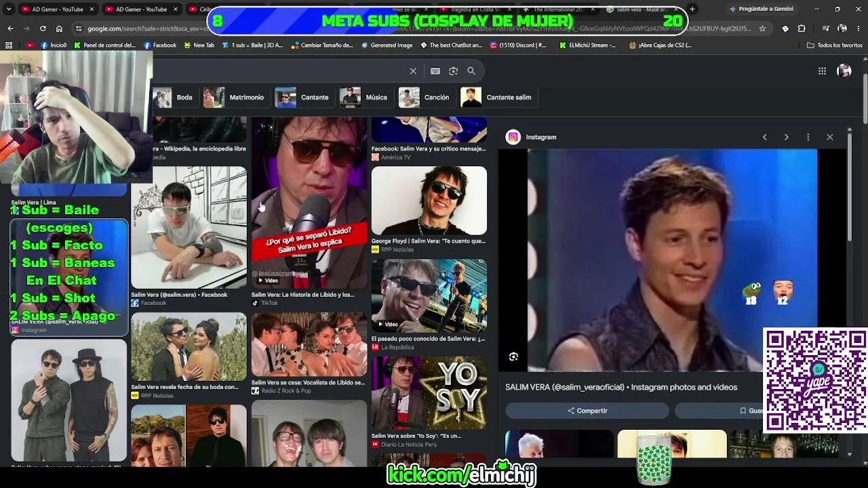Open the on-screen keyboard input tool

pos(435,71)
